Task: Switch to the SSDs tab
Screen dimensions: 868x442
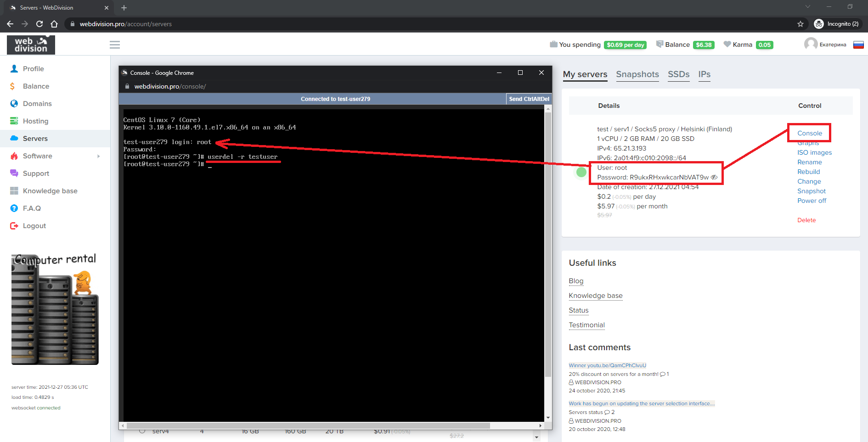Action: pos(678,74)
